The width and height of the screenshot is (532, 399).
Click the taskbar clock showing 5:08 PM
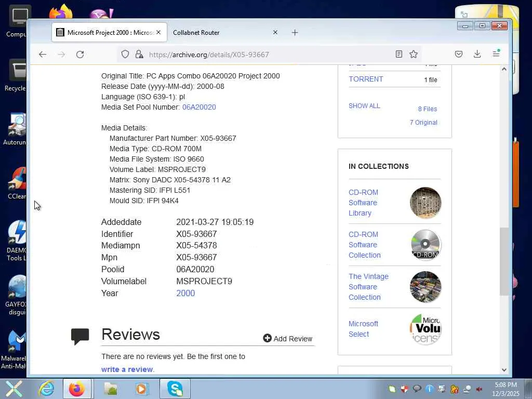tap(506, 389)
